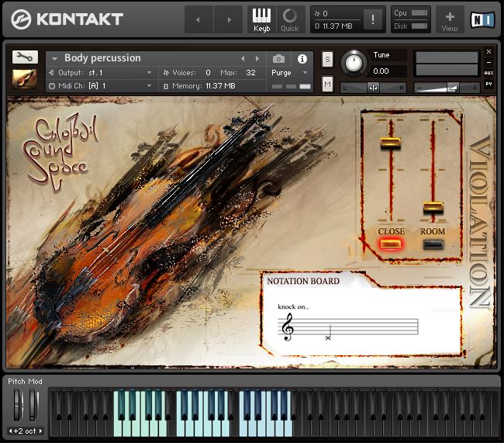The image size is (504, 443).
Task: Click the Max voices value 32
Action: [250, 73]
